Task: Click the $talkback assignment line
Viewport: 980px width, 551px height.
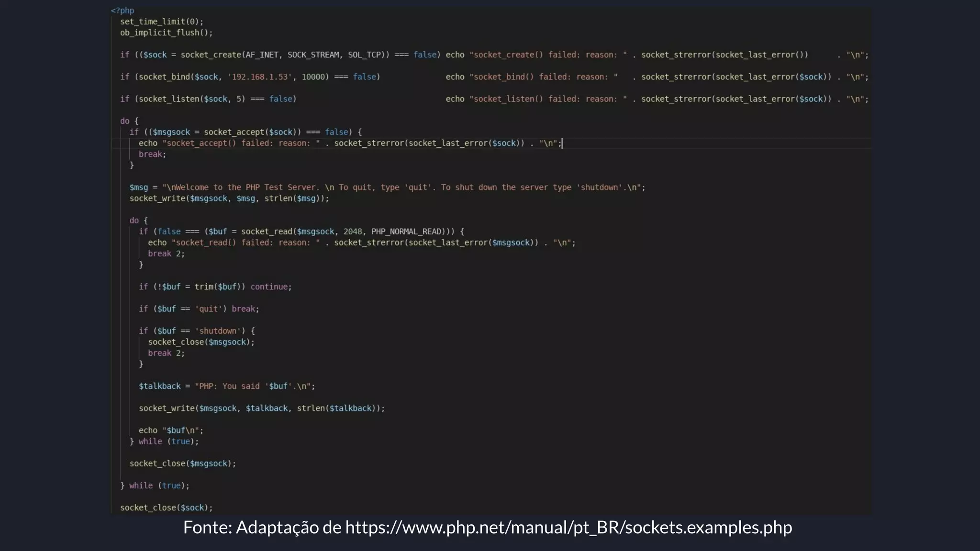Action: [227, 386]
